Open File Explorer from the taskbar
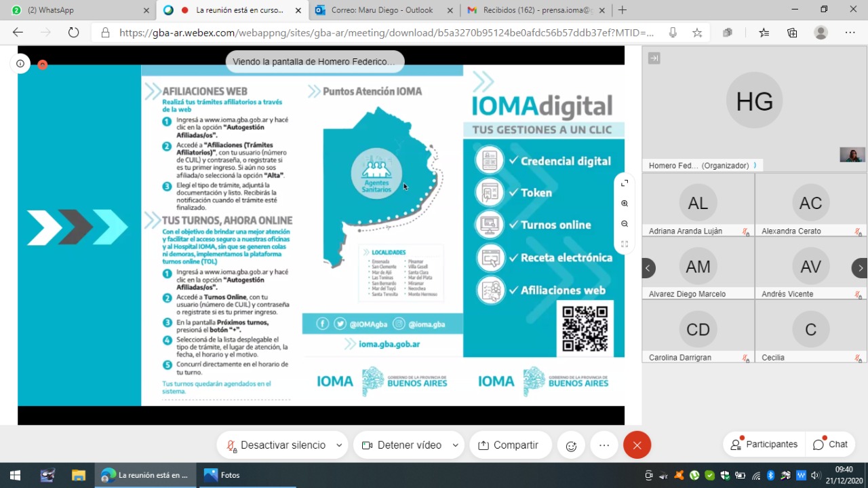Viewport: 868px width, 488px height. click(79, 475)
